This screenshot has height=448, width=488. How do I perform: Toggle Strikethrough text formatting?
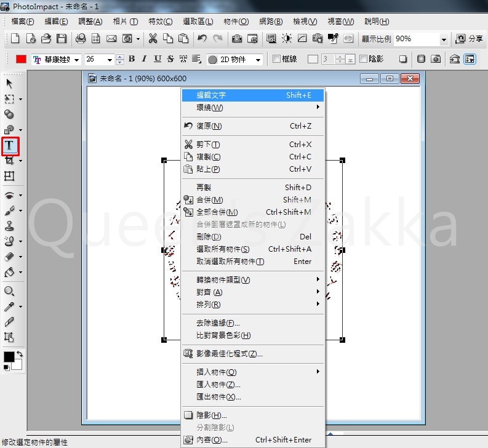pyautogui.click(x=170, y=58)
